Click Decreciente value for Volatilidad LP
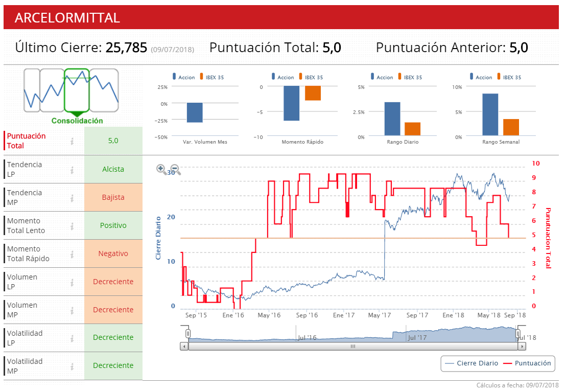565x392 pixels. [x=113, y=337]
